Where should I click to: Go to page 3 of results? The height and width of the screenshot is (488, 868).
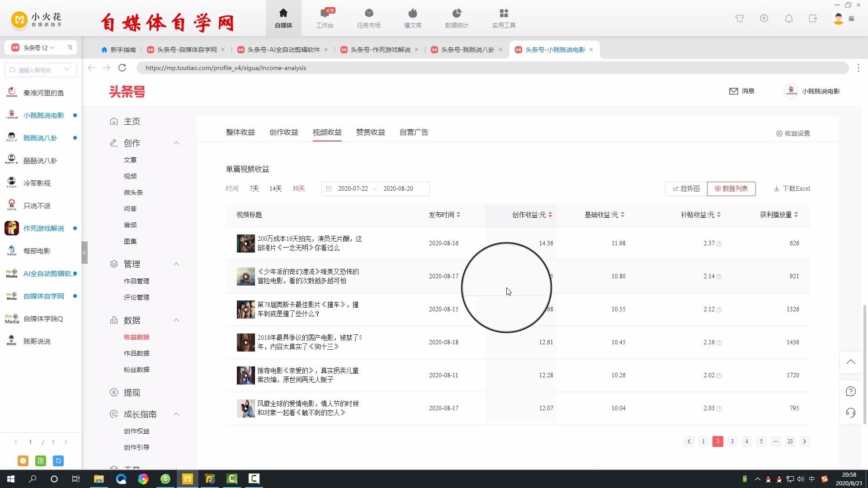point(732,441)
